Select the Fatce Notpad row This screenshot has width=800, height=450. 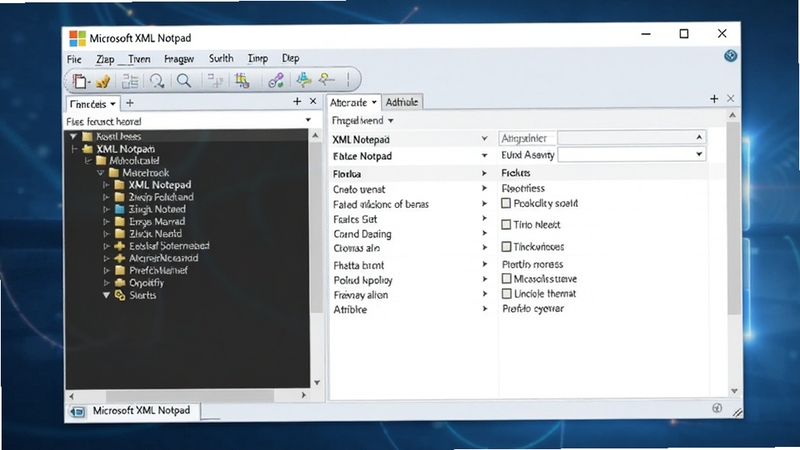pos(412,156)
